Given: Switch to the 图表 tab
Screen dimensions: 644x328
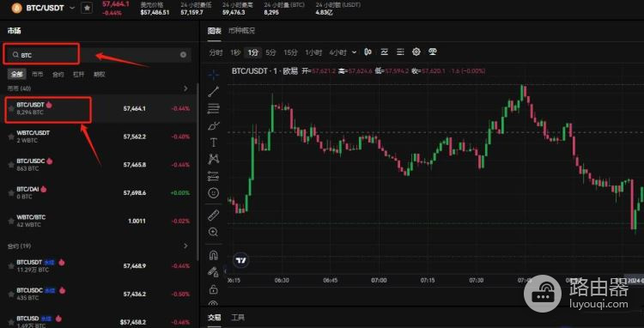Looking at the screenshot, I should 215,31.
